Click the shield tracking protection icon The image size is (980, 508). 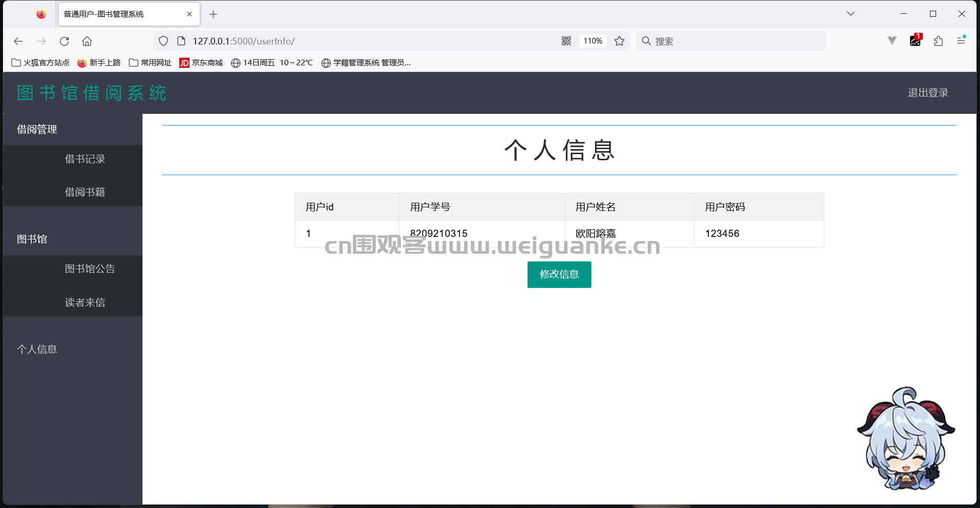[163, 41]
